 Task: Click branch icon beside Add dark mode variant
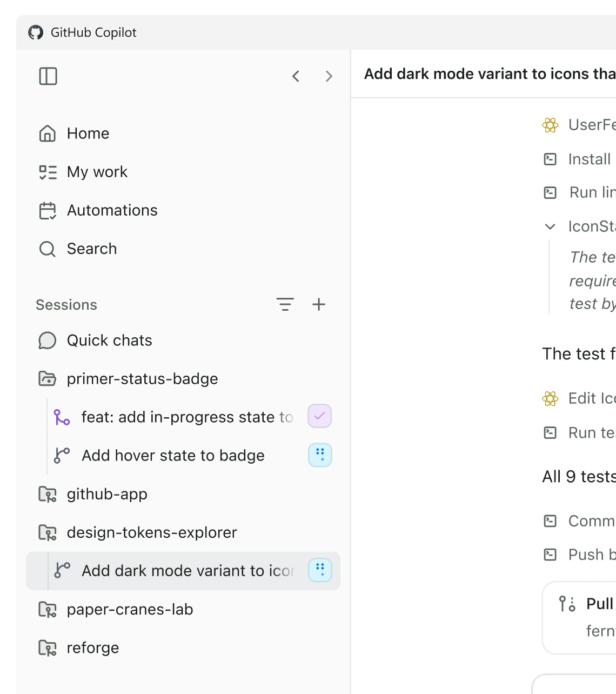point(62,571)
